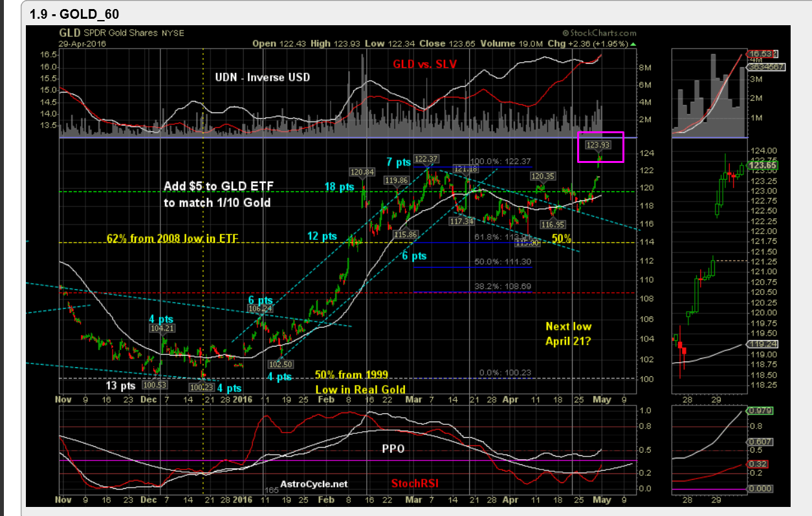
Task: Click the '29-Apr-2016' date label
Action: (x=82, y=43)
